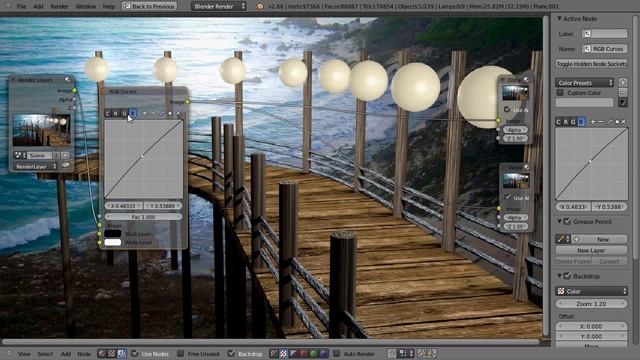Collapse the Active Node panel
The height and width of the screenshot is (360, 640).
(x=559, y=19)
